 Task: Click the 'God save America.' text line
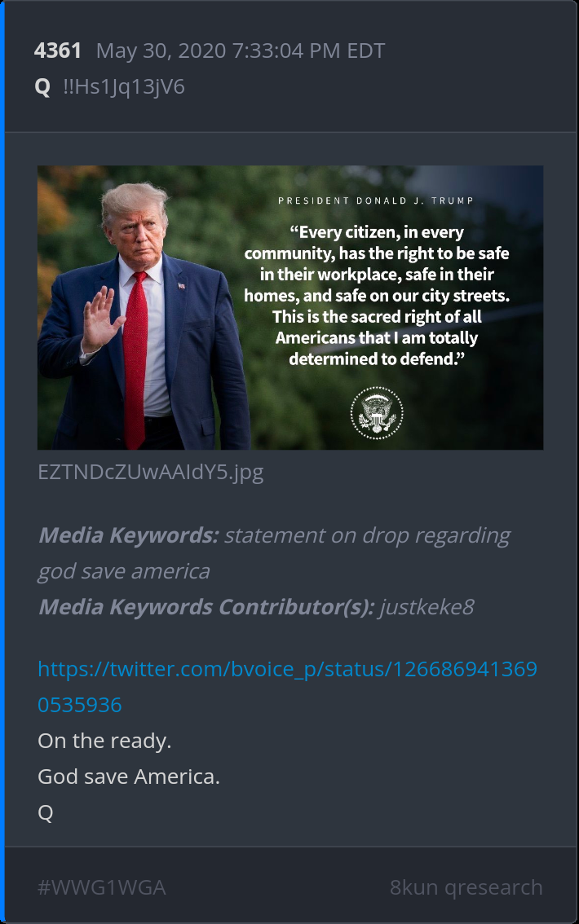click(x=129, y=776)
